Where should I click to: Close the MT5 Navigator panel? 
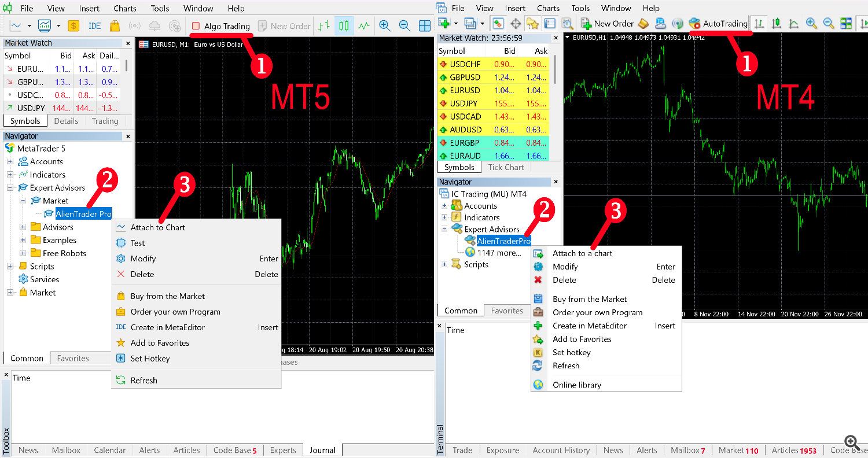tap(128, 136)
